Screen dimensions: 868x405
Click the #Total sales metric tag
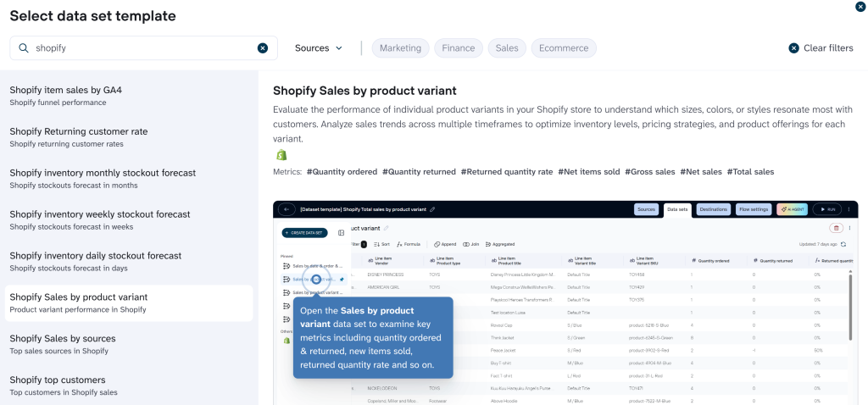pyautogui.click(x=751, y=172)
